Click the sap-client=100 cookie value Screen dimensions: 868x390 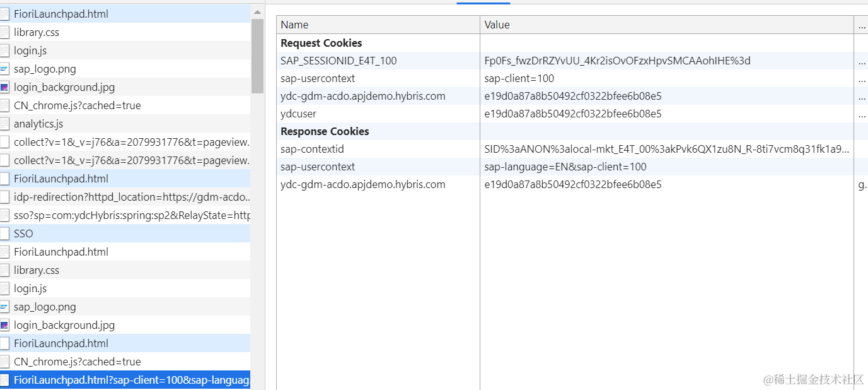[x=519, y=78]
